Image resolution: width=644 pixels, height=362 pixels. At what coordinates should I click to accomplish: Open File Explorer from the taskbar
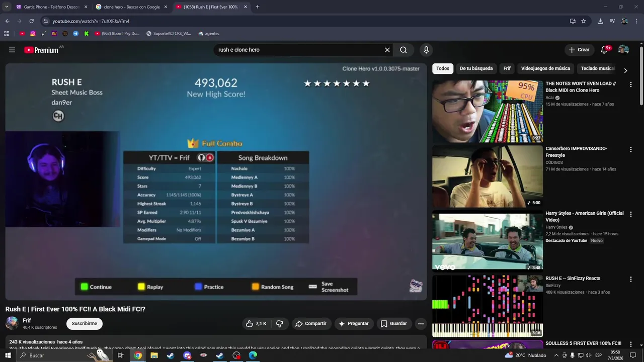coord(154,355)
